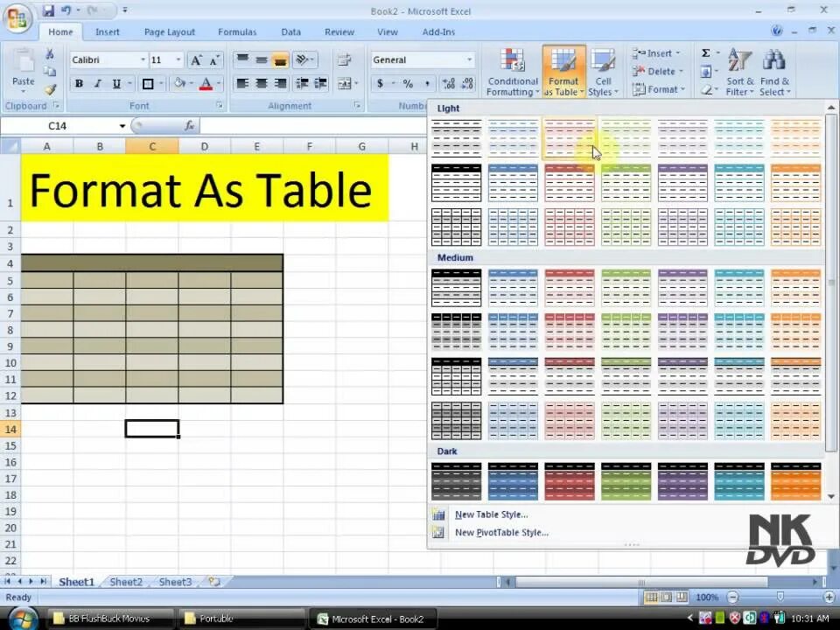Apply the borders button
Viewport: 840px width, 630px height.
click(x=148, y=84)
